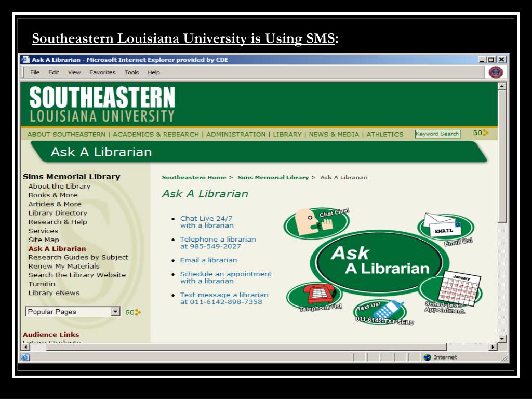Click the horizontal scrollbar thumb
This screenshot has height=399, width=532.
click(246, 347)
